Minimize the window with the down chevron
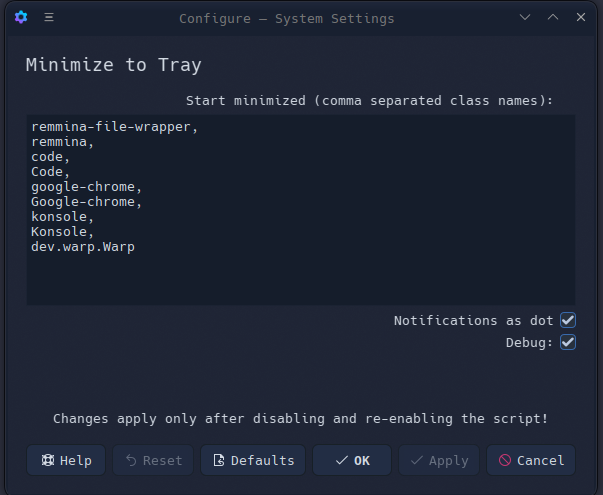This screenshot has width=603, height=495. [x=525, y=17]
